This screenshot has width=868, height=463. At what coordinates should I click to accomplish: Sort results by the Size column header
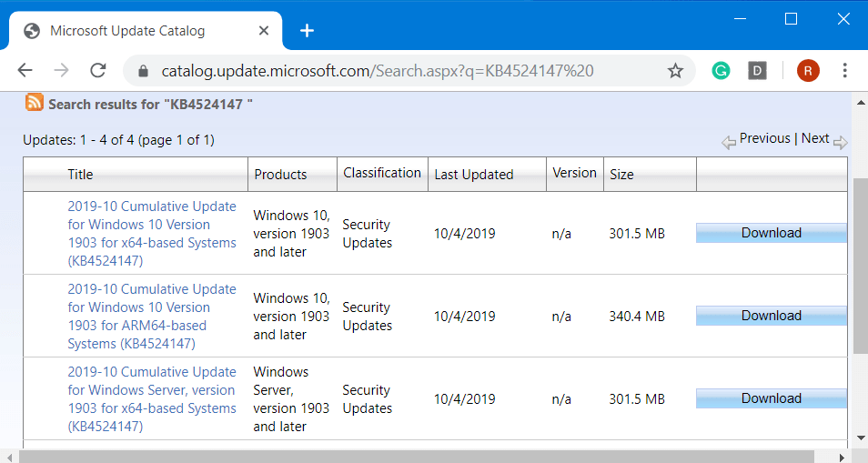pos(621,175)
